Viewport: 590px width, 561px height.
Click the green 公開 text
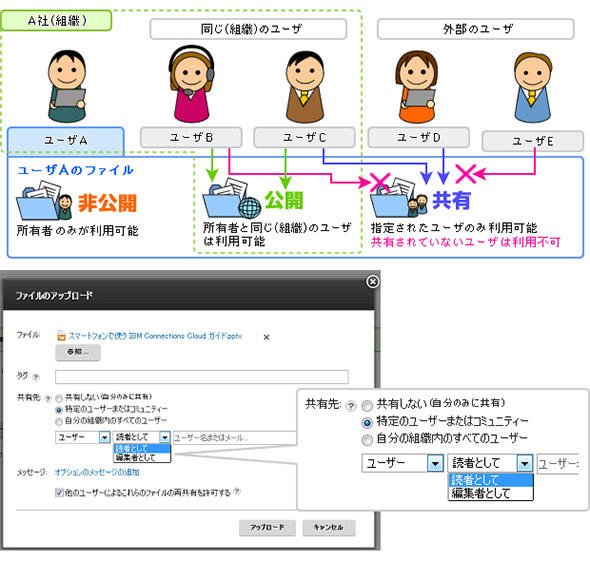[x=284, y=200]
